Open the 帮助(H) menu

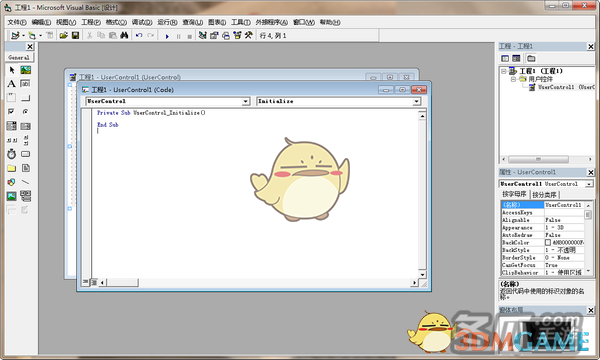(330, 23)
